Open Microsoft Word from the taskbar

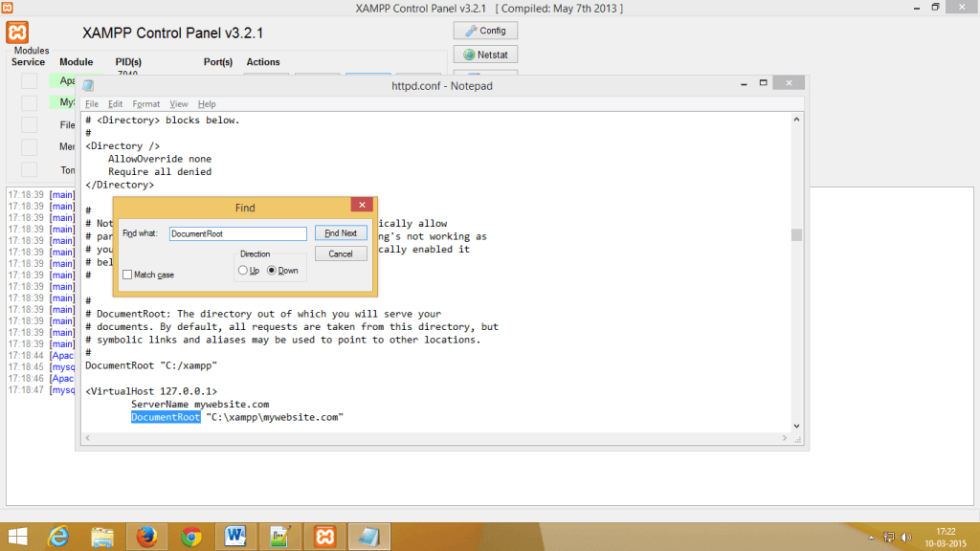point(235,537)
